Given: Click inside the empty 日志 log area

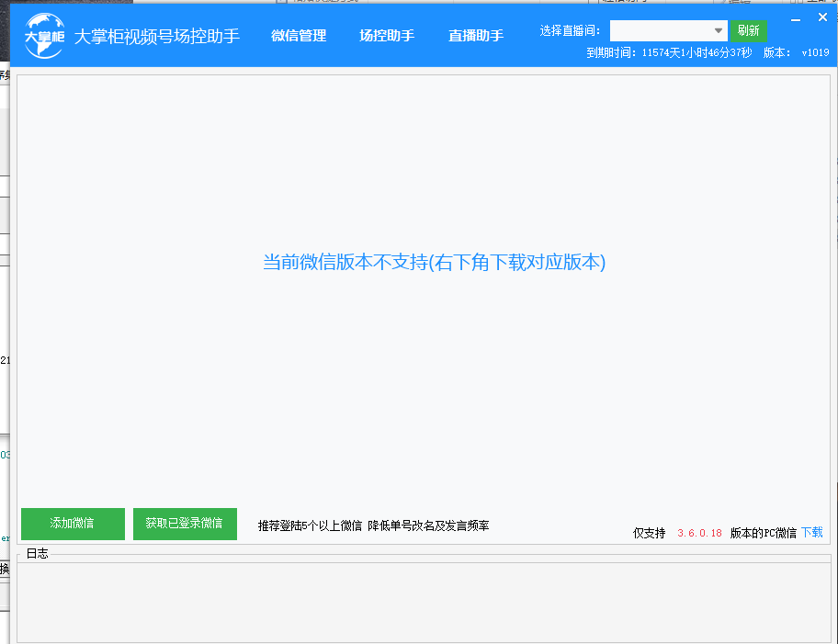Looking at the screenshot, I should click(x=423, y=602).
